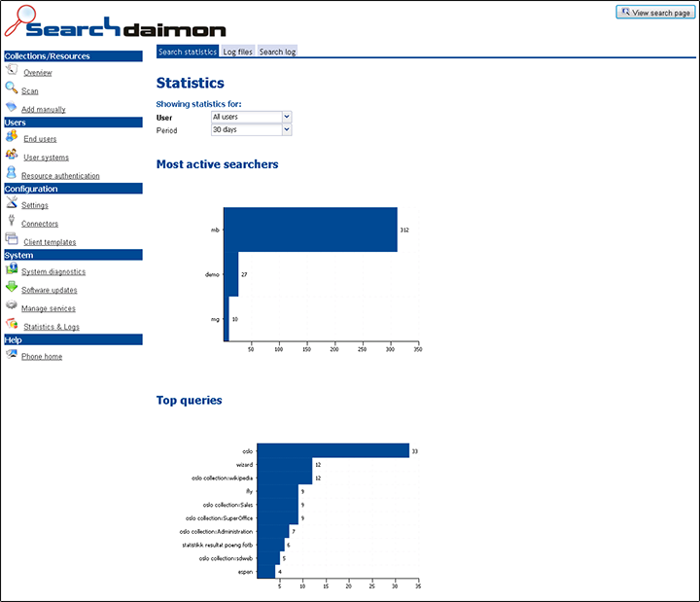Go to End users page
This screenshot has width=700, height=602.
pos(40,139)
